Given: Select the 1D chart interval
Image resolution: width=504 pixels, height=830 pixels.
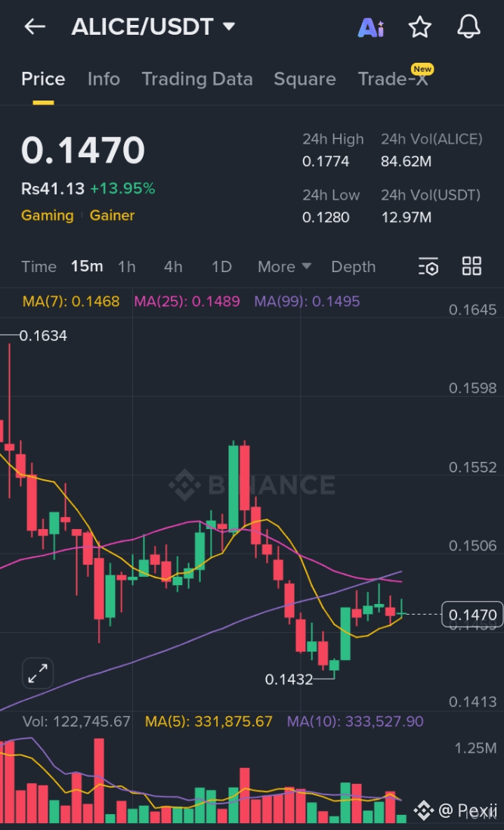Looking at the screenshot, I should (221, 266).
